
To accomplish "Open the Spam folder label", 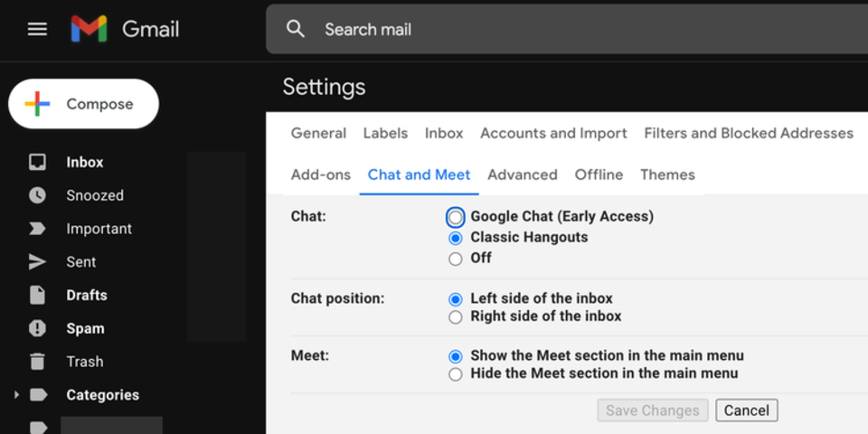I will (85, 328).
